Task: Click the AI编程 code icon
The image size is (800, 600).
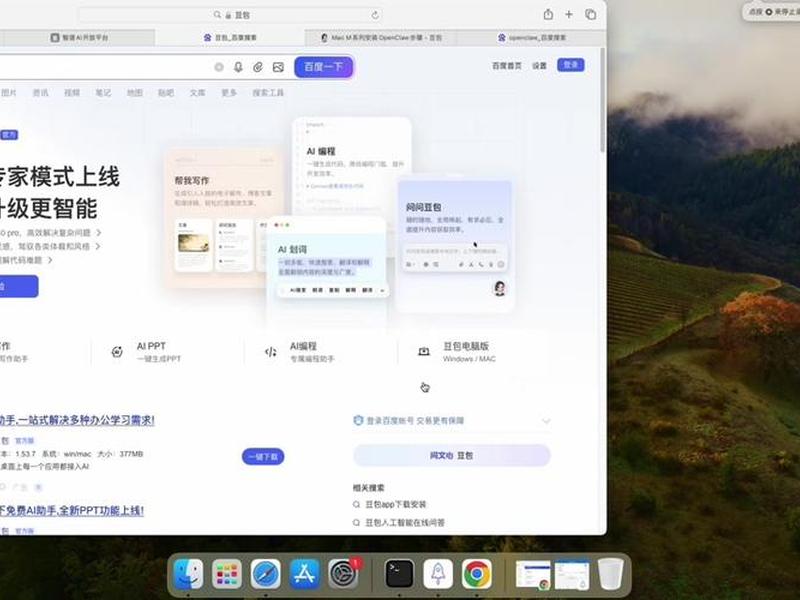Action: 270,352
